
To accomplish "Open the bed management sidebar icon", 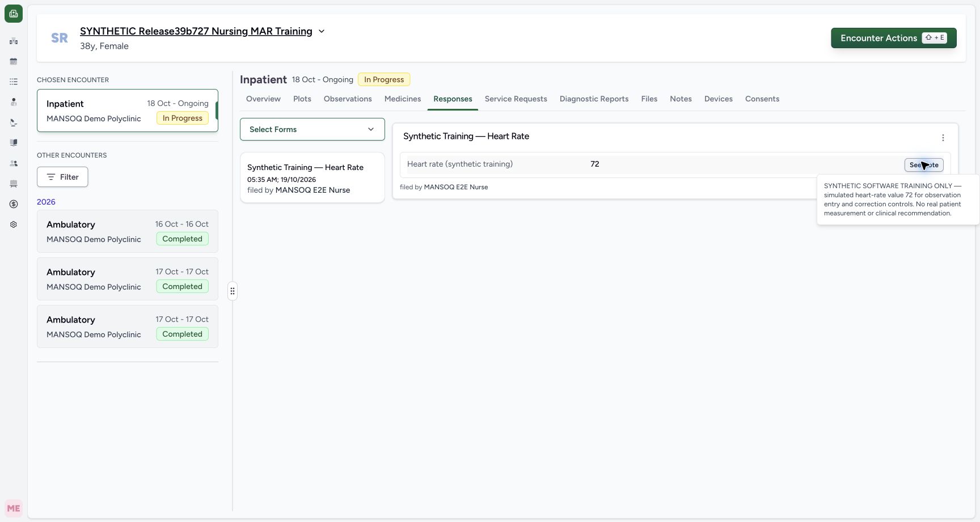I will [x=14, y=184].
